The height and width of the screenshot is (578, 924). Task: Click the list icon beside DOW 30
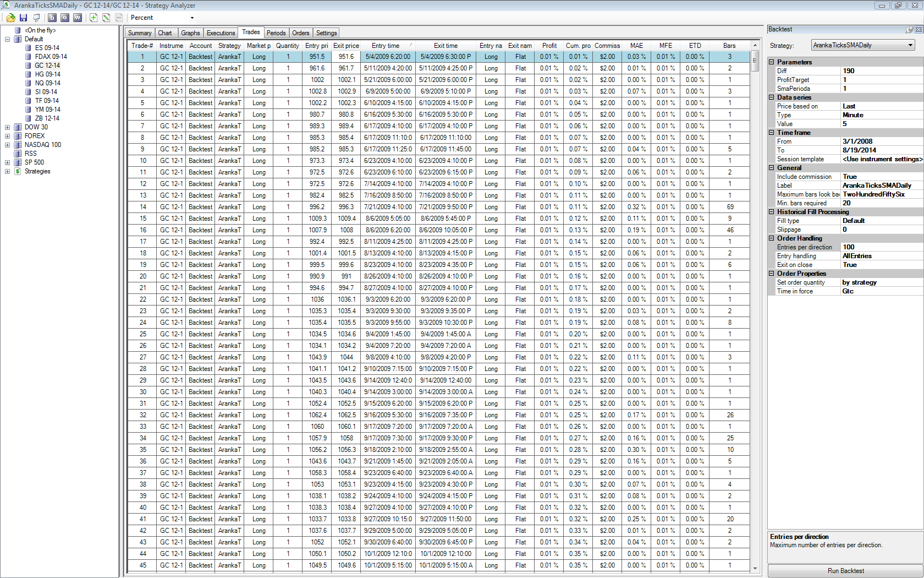pos(18,127)
